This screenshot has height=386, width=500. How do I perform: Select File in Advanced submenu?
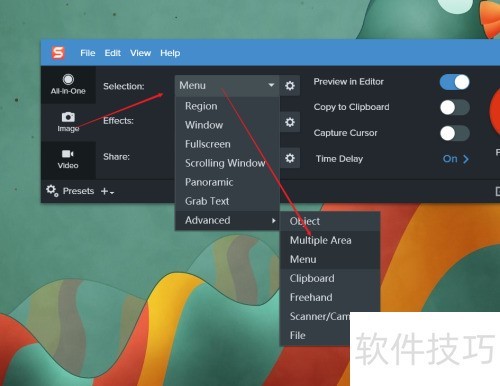tap(315, 335)
